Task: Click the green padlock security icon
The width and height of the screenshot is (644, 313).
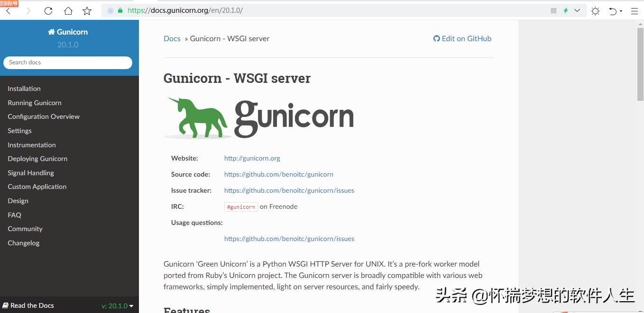Action: click(x=120, y=10)
